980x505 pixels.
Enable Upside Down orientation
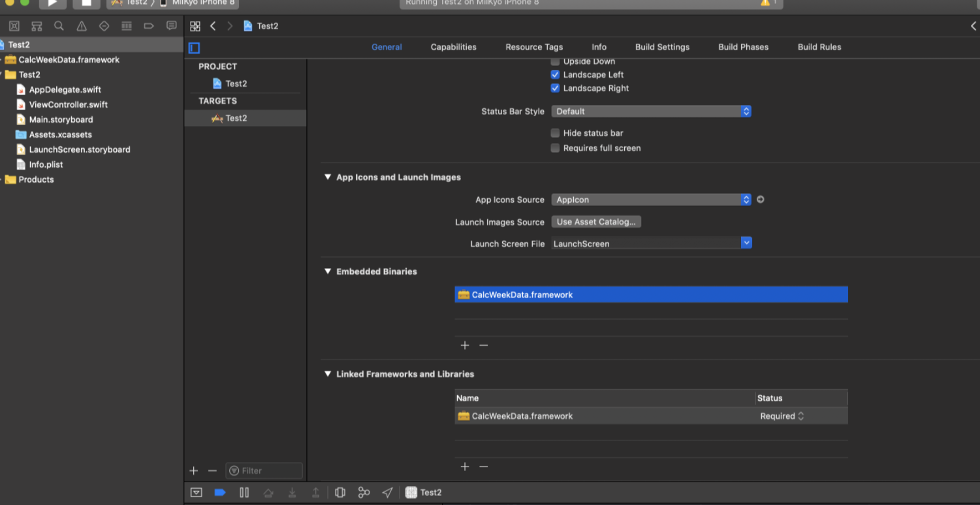coord(555,61)
